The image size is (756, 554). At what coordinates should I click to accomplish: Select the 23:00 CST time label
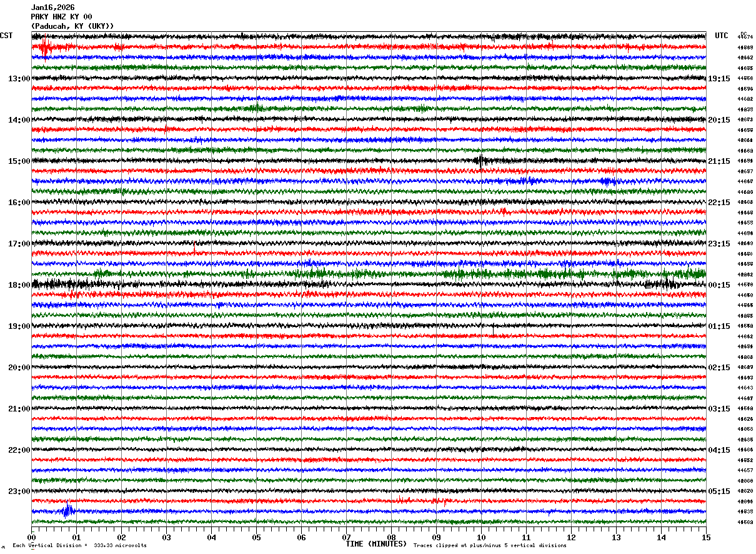coord(19,491)
